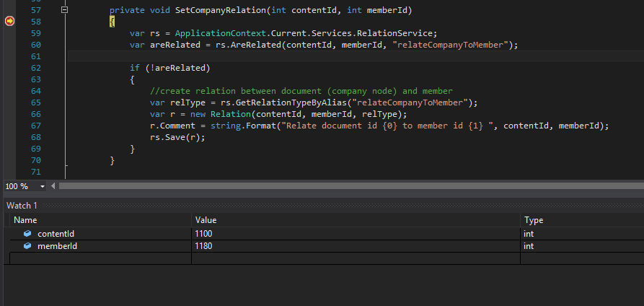Open the 100 % zoom dropdown
Screen dimensions: 644x306
(x=43, y=187)
